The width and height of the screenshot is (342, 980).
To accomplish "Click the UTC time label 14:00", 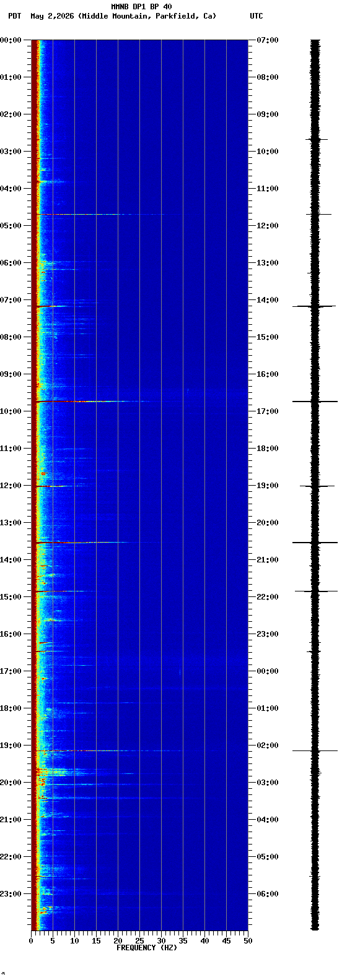I will (x=268, y=300).
